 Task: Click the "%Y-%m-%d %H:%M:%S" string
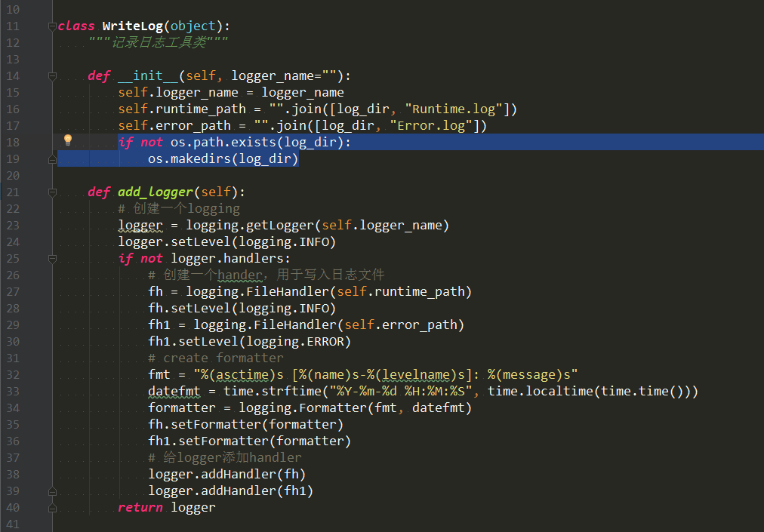(401, 391)
